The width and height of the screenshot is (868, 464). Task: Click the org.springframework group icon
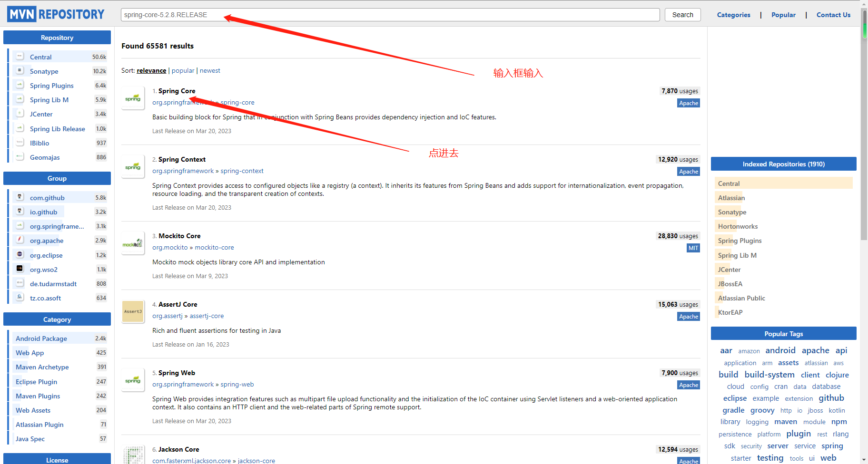click(x=20, y=226)
